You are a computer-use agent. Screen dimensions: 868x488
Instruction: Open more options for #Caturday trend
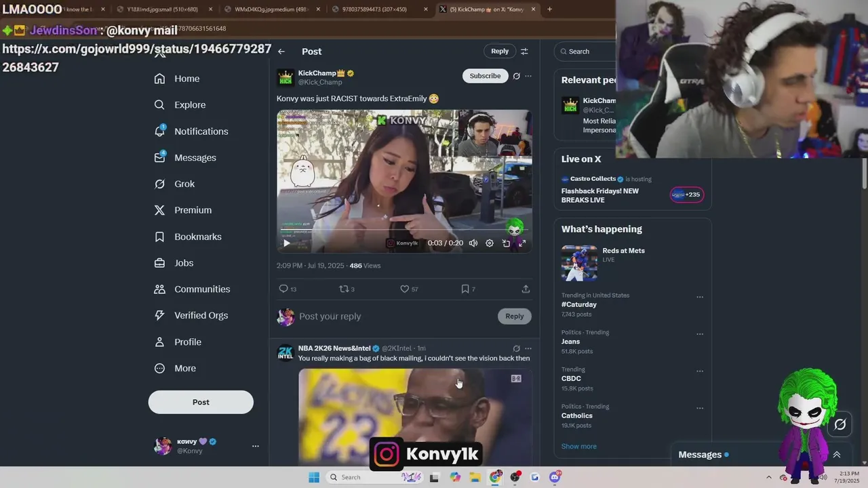(700, 297)
